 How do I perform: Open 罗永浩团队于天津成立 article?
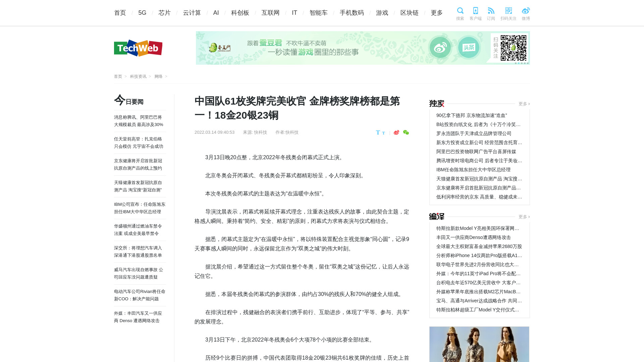tap(474, 133)
